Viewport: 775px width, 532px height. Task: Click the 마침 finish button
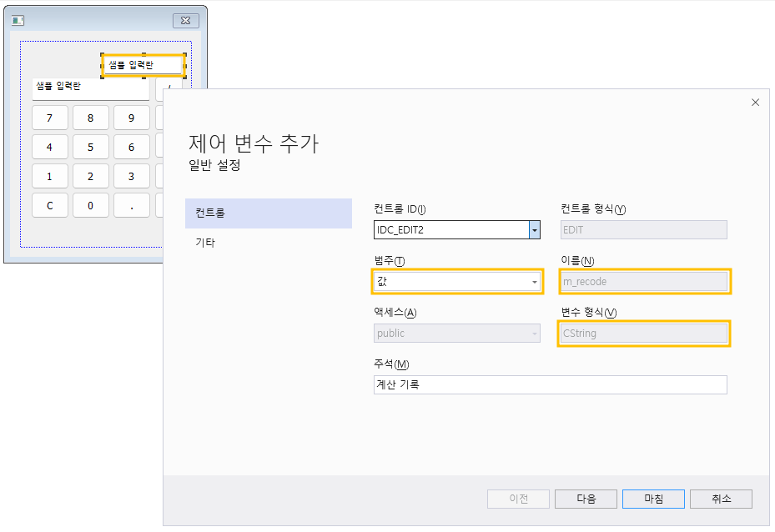[x=653, y=499]
